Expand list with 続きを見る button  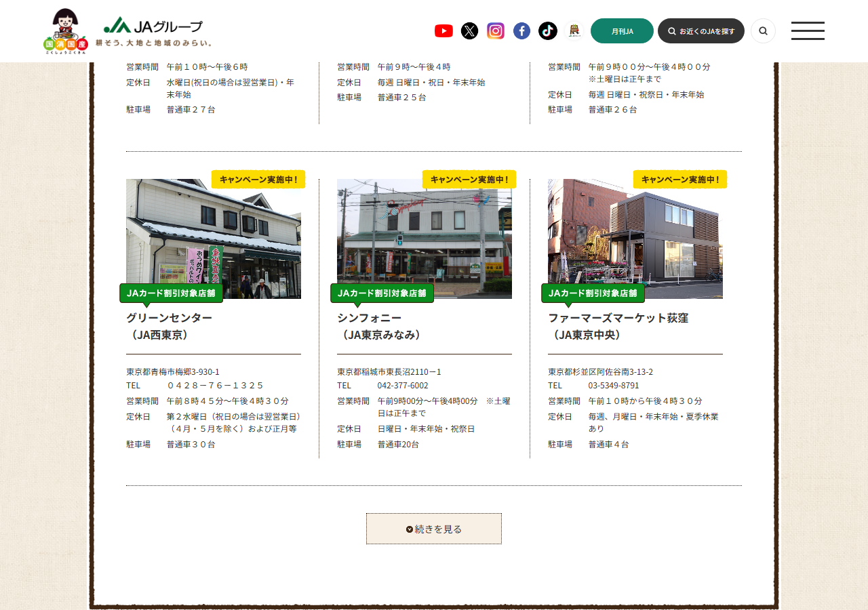(x=434, y=529)
